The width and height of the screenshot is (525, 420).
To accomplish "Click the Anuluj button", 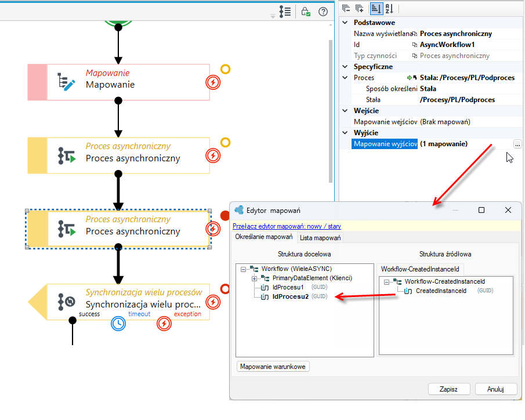I will point(495,389).
